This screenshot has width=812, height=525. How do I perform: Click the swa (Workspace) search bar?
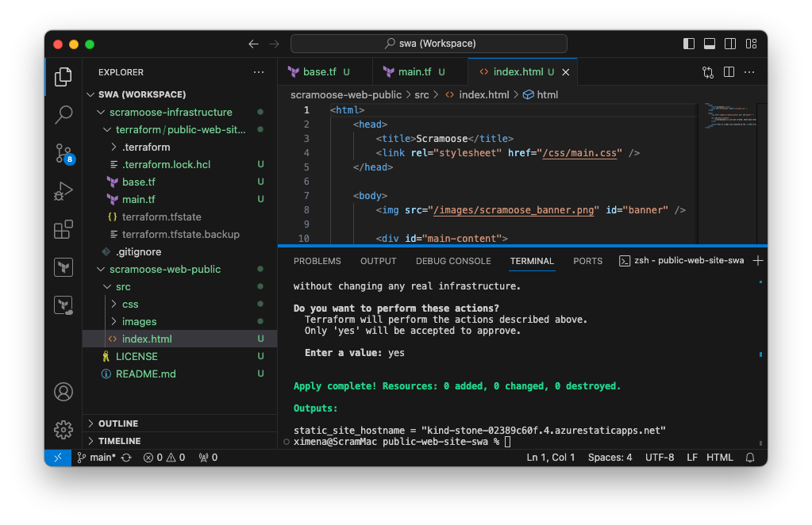click(429, 44)
